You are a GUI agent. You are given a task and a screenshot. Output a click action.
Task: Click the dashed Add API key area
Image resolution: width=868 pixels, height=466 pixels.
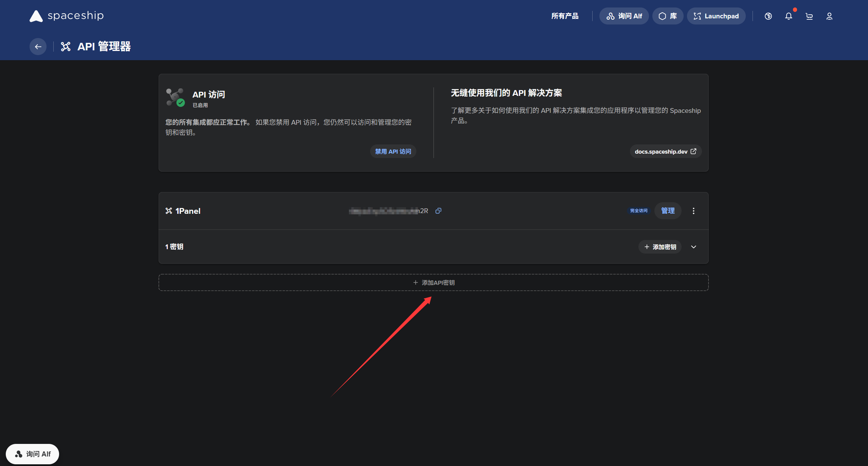point(434,282)
